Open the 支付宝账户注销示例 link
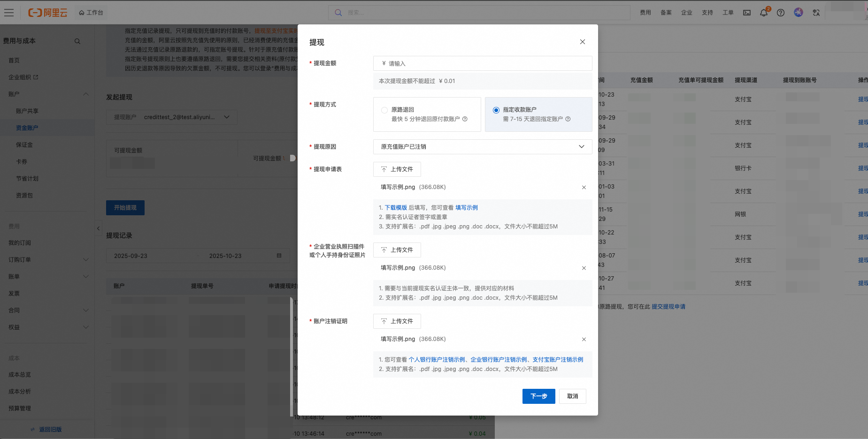 [x=558, y=360]
